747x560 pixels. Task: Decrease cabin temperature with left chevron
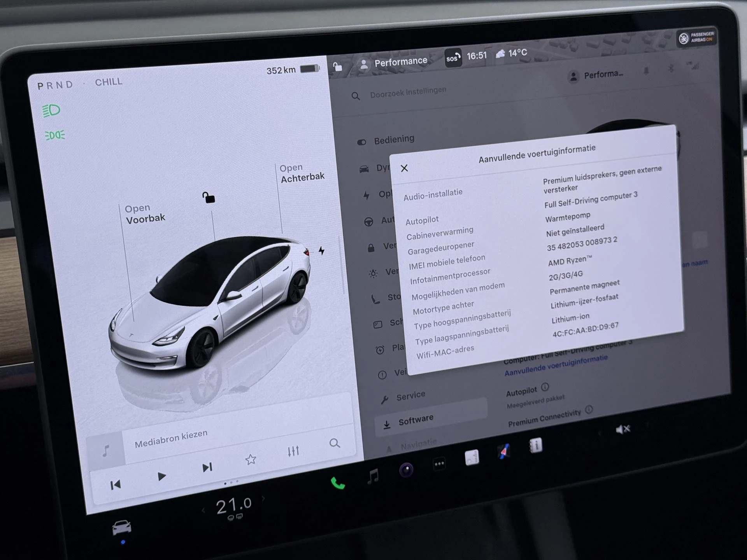(203, 511)
